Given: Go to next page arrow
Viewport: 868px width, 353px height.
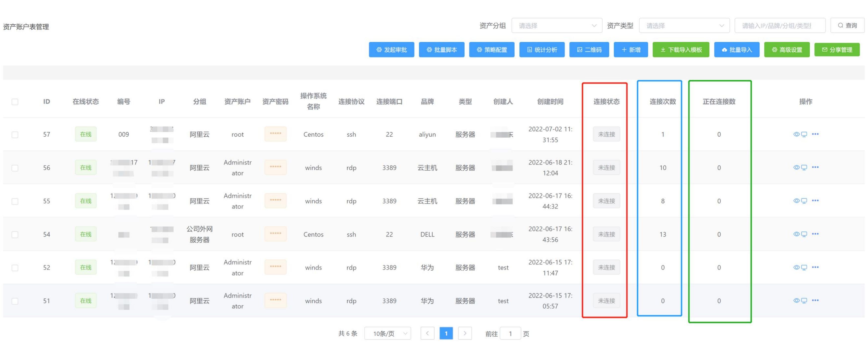Looking at the screenshot, I should tap(465, 333).
